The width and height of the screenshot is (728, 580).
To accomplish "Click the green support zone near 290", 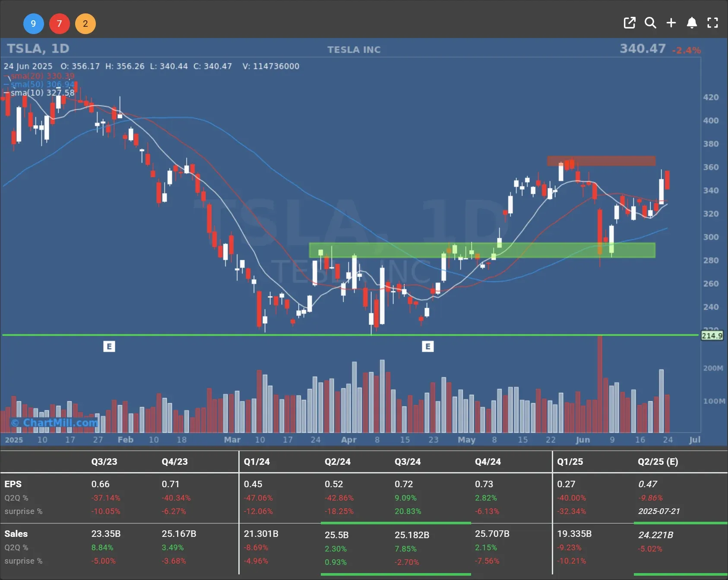I will tap(482, 250).
